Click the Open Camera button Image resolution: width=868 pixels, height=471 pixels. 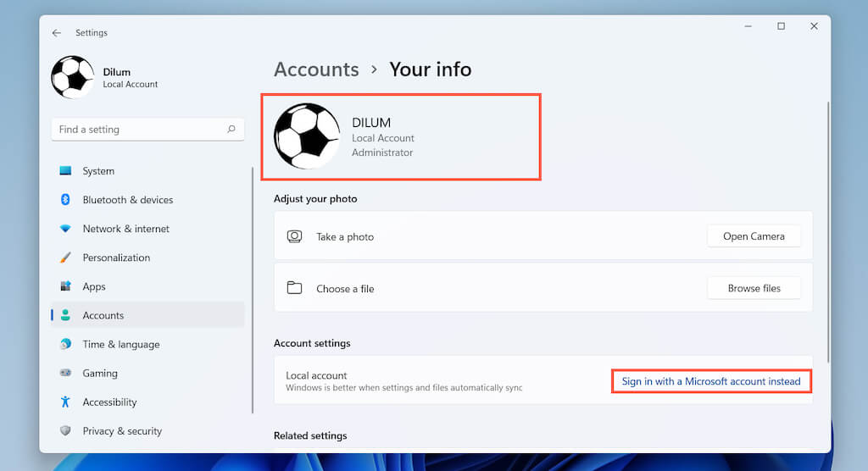754,236
